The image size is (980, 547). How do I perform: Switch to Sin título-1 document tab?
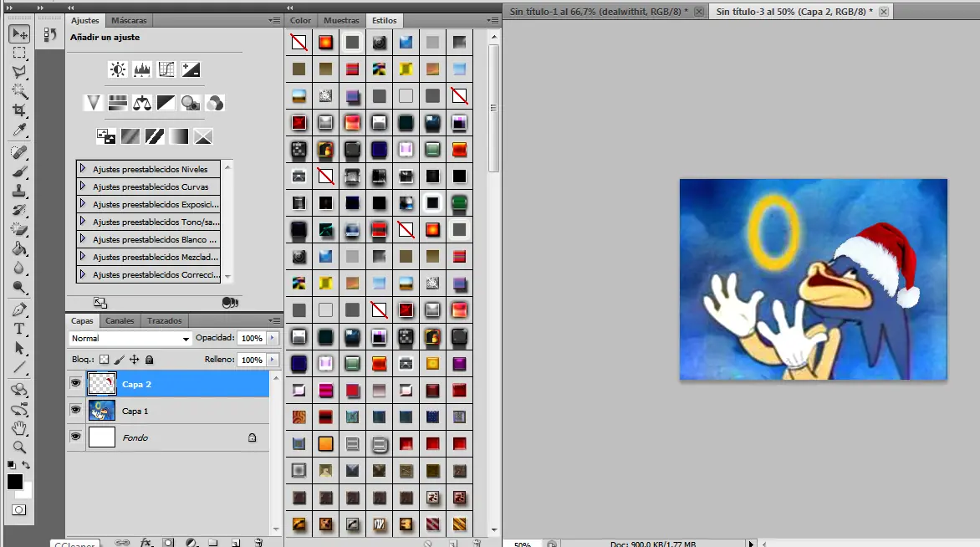(x=598, y=12)
